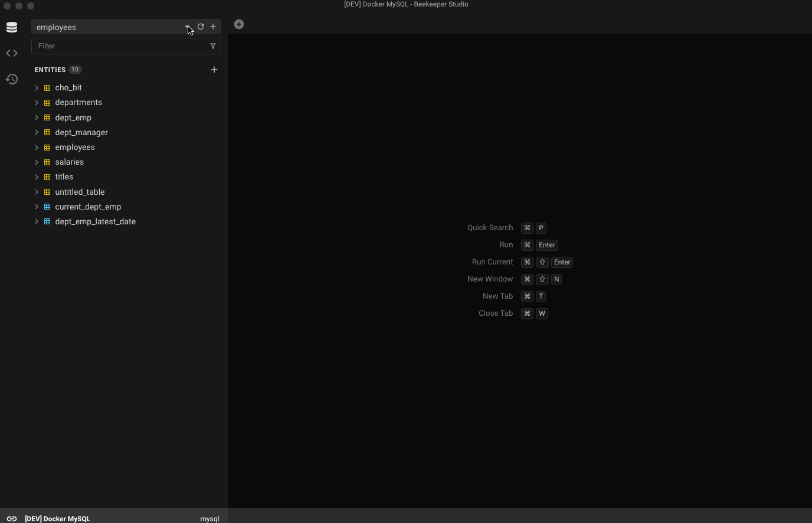The height and width of the screenshot is (523, 812).
Task: Click the Quick Search shortcut label
Action: point(490,228)
